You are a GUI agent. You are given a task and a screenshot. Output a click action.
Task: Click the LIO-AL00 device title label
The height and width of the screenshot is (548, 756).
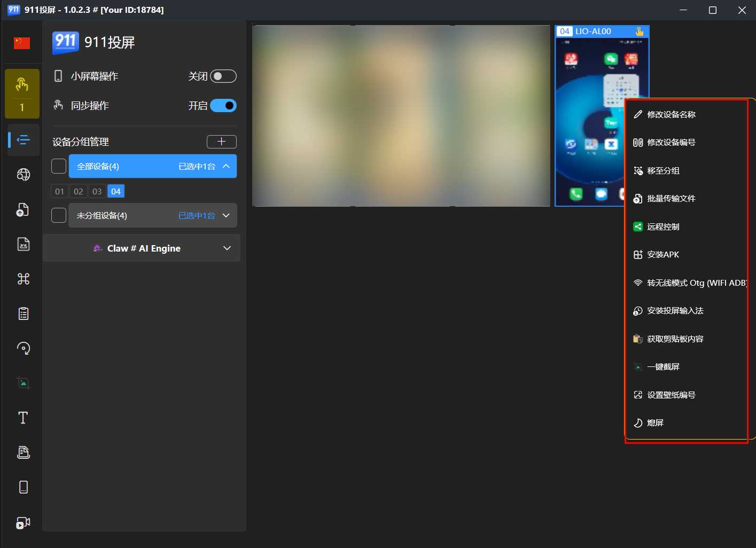click(x=593, y=32)
